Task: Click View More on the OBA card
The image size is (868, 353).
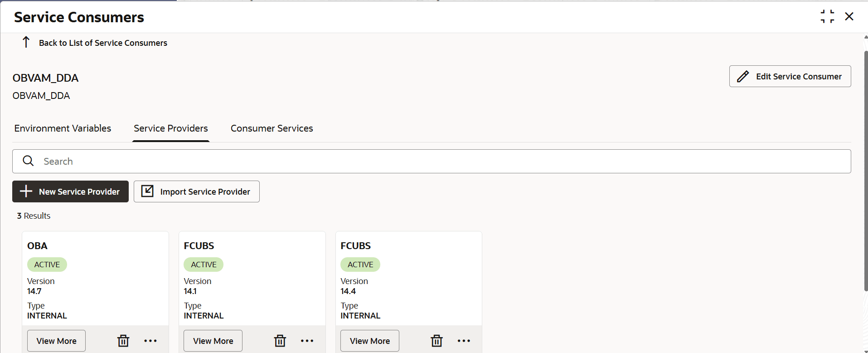Action: [x=56, y=340]
